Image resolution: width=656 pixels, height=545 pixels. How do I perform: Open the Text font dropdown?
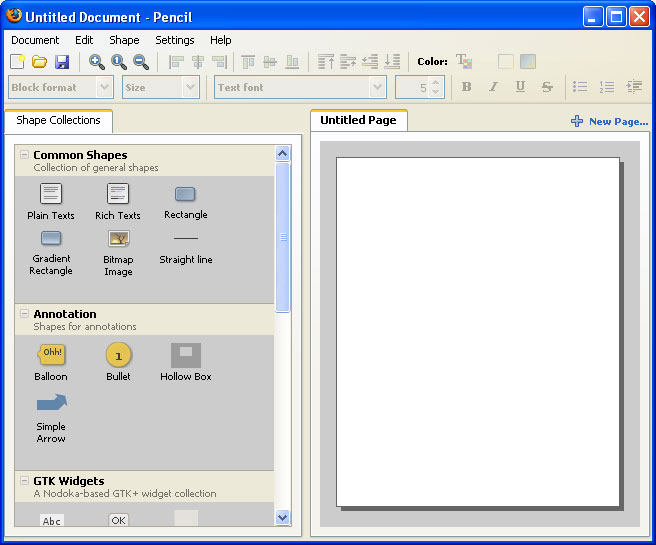300,87
